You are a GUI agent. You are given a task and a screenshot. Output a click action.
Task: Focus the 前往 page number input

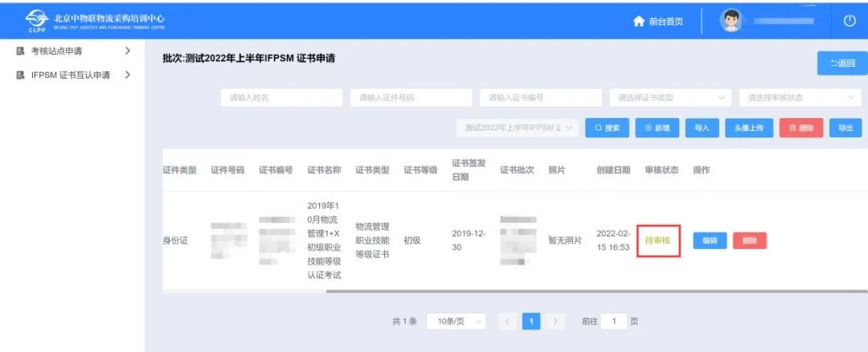[x=614, y=321]
